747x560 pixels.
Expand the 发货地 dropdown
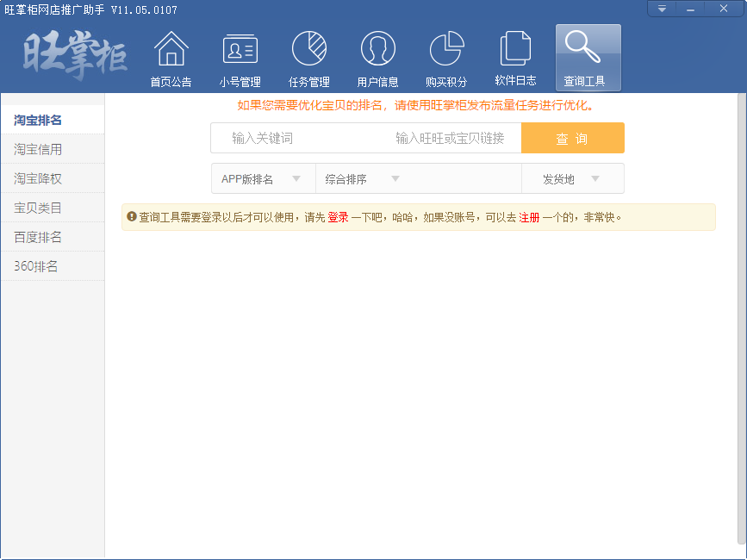tap(573, 178)
